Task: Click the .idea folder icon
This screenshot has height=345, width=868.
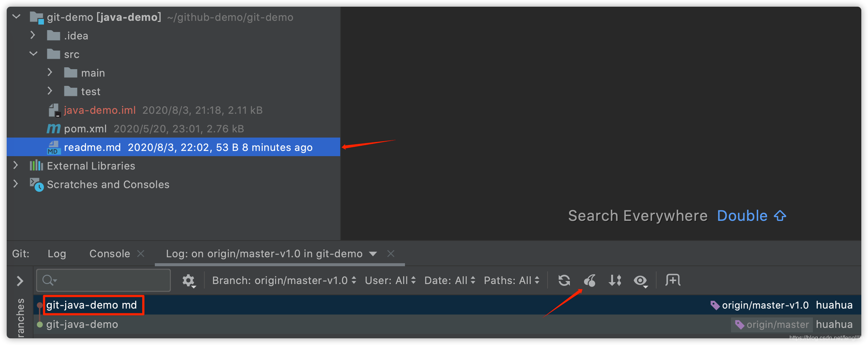Action: (54, 36)
